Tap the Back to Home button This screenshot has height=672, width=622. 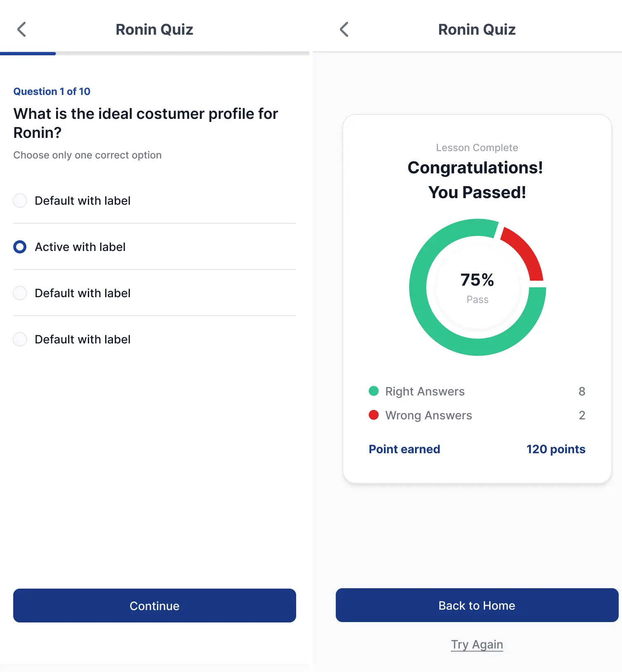click(x=477, y=605)
